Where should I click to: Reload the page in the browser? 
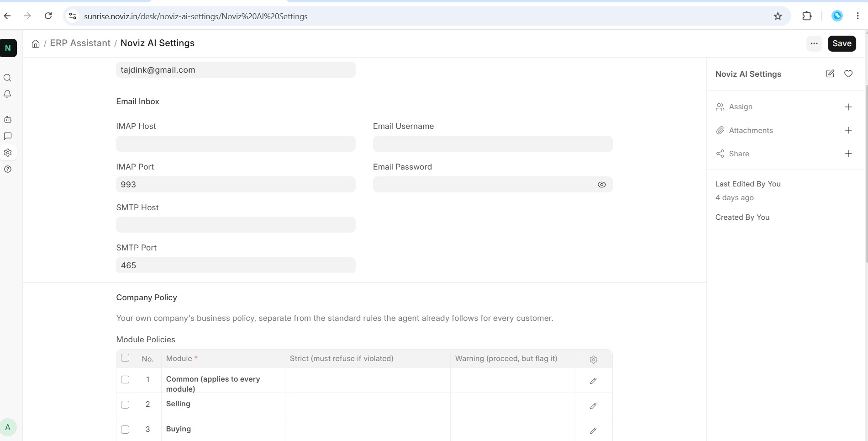48,16
